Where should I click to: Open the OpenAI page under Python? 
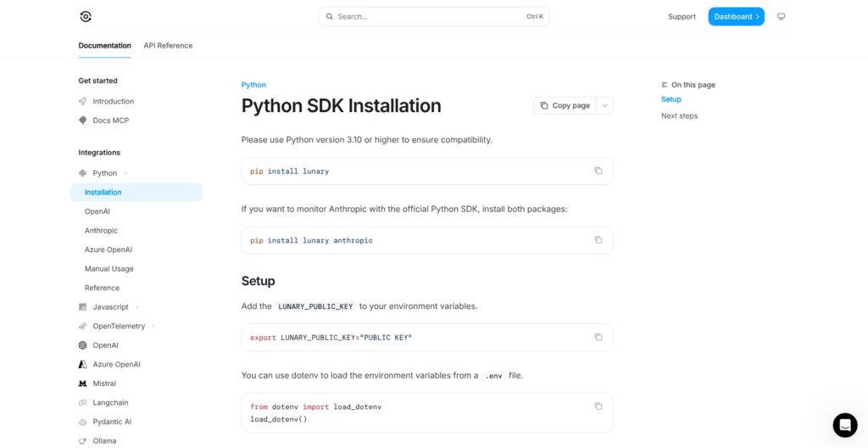click(x=97, y=211)
